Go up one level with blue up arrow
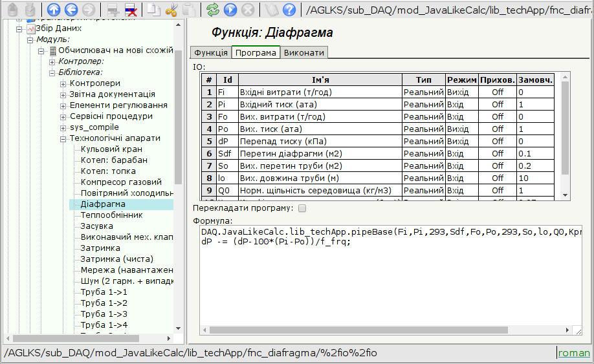Image resolution: width=594 pixels, height=364 pixels. [x=54, y=10]
